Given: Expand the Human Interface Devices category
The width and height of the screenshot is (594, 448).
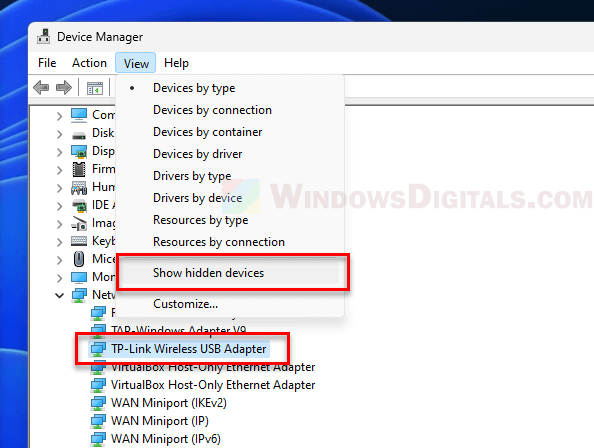Looking at the screenshot, I should point(59,188).
